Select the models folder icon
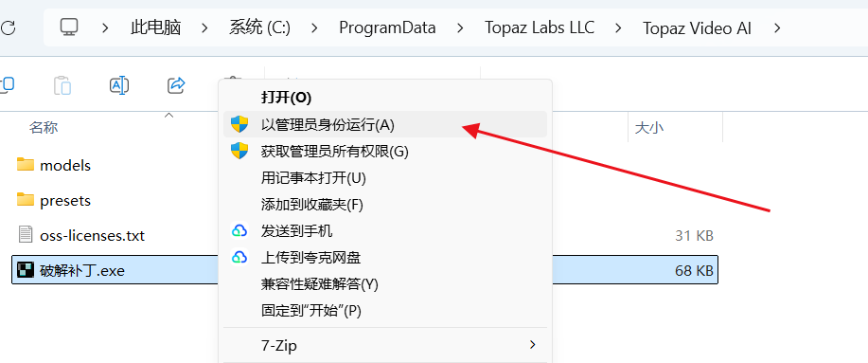This screenshot has width=868, height=363. (x=26, y=165)
